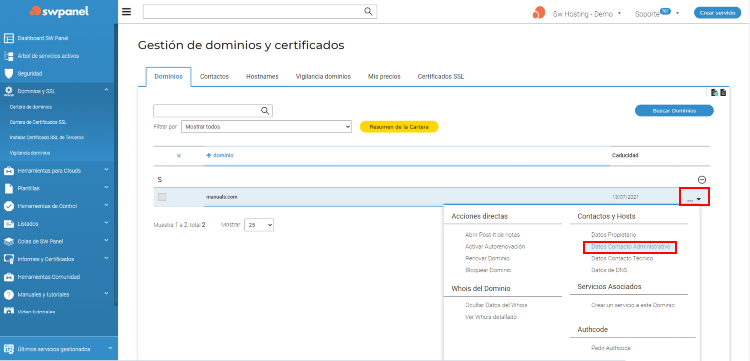Switch to the Hostnames tab
Viewport: 750px width, 361px height.
262,77
